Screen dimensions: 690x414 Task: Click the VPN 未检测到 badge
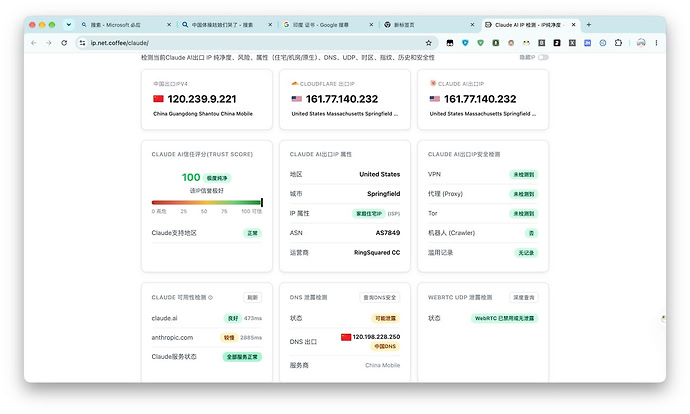coord(524,175)
